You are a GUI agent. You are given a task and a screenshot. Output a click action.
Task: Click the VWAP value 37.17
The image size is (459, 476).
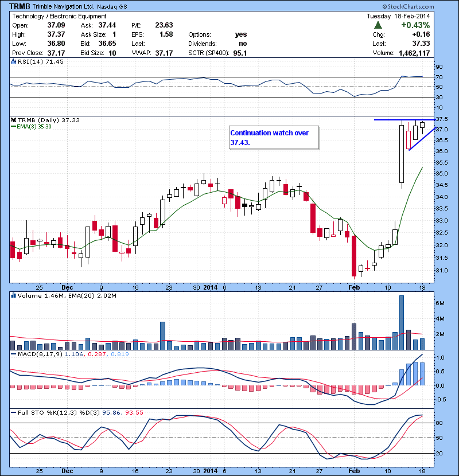(164, 53)
